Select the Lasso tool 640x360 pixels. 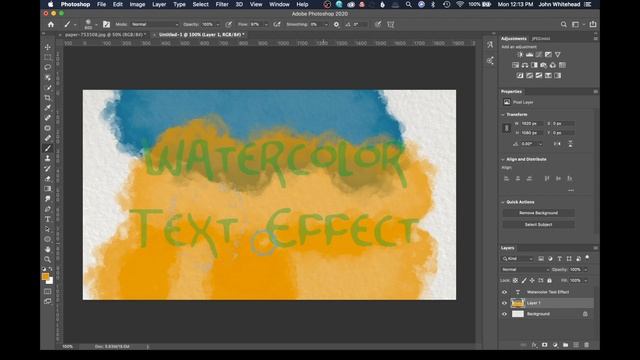[48, 67]
